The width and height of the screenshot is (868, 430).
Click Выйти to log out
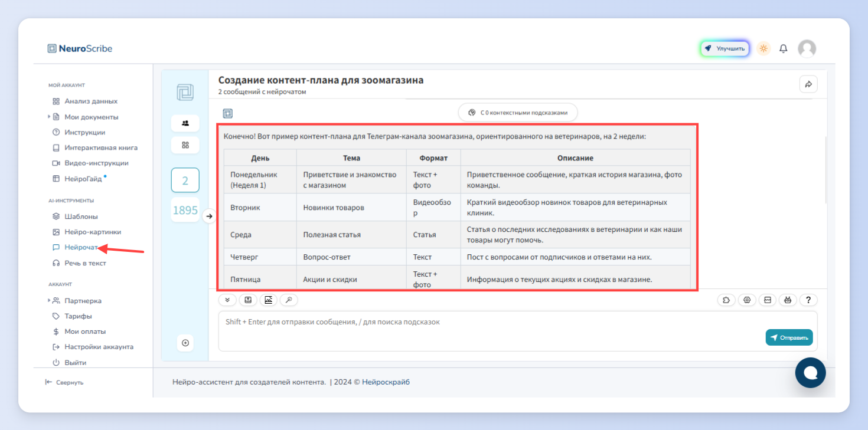coord(75,363)
